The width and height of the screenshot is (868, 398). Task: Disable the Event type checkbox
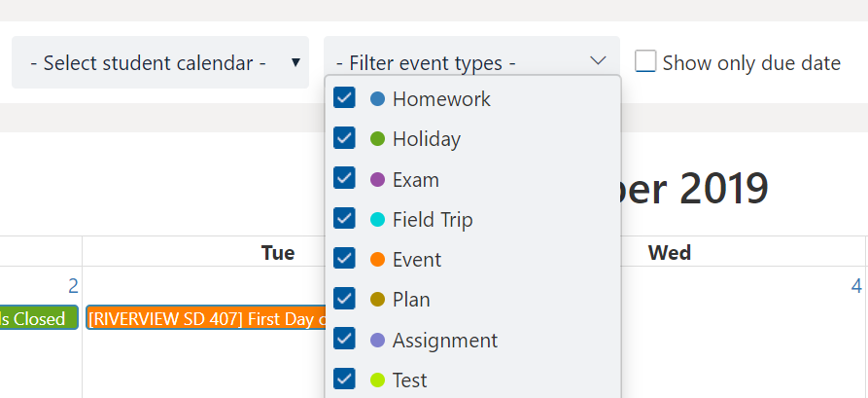point(344,258)
